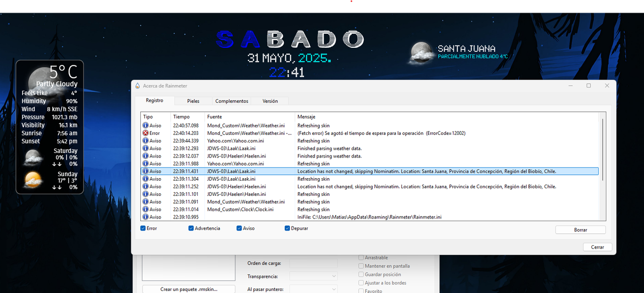This screenshot has width=644, height=293.
Task: Click the Sunset 5:42 pm weather row
Action: [x=49, y=141]
